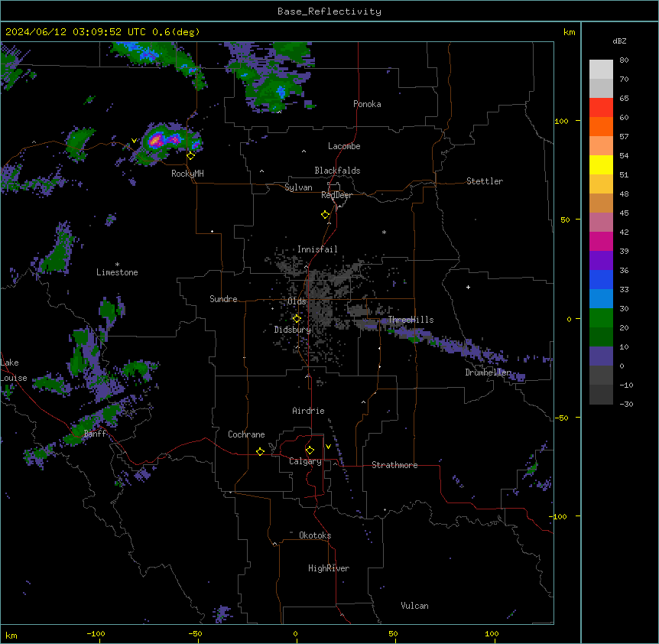This screenshot has height=644, width=659.
Task: Click the white plus marker north of Drumheller
Action: coord(468,287)
